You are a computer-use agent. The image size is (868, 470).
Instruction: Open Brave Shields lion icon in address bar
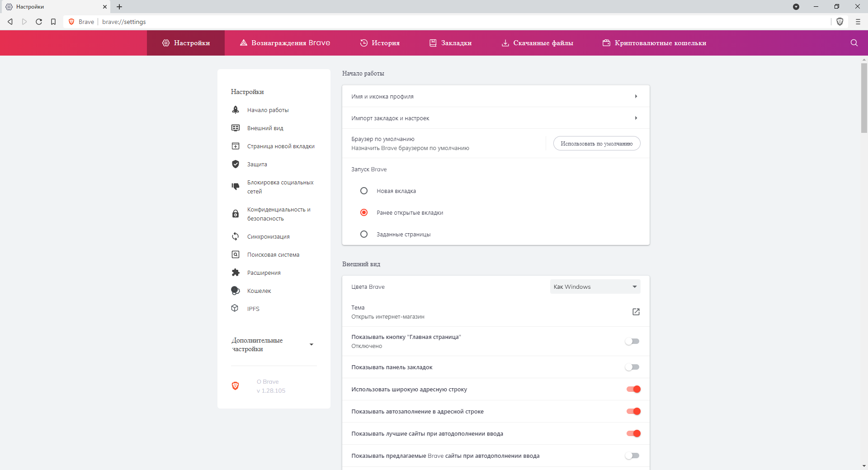tap(840, 22)
